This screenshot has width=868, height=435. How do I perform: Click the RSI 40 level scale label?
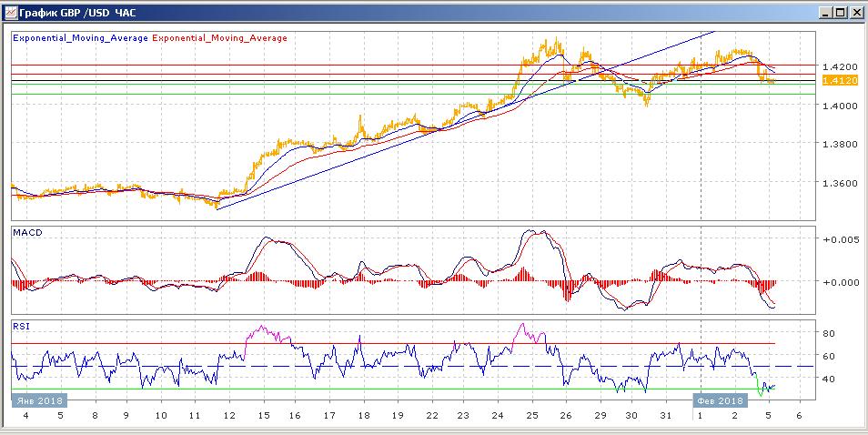point(830,379)
